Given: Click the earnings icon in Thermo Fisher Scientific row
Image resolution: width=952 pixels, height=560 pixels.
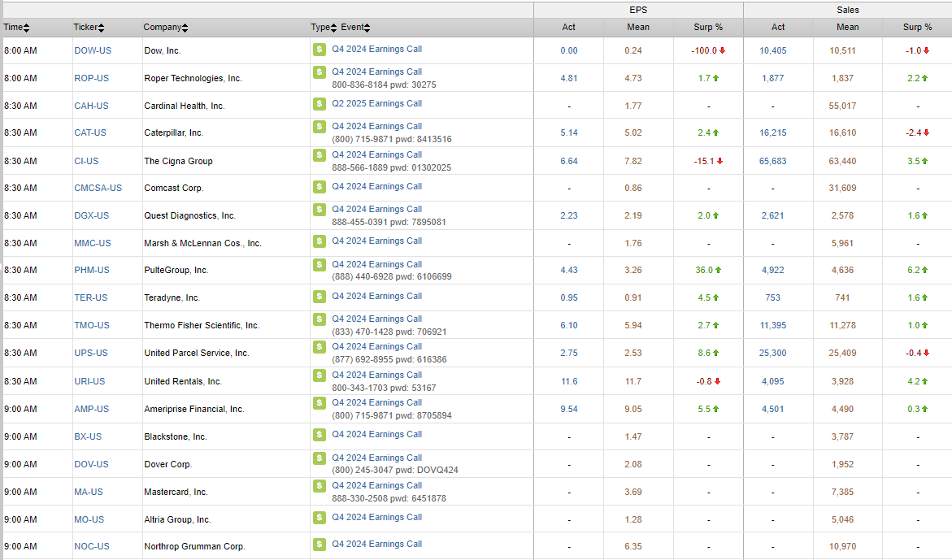Looking at the screenshot, I should [320, 319].
